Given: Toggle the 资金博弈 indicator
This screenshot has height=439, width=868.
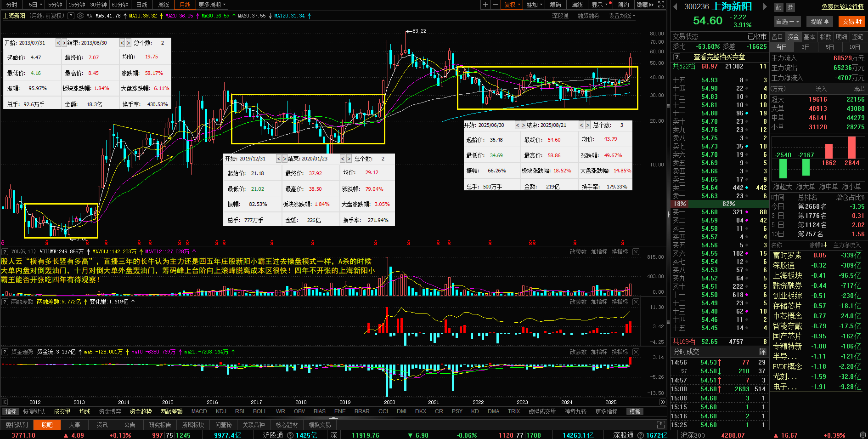Looking at the screenshot, I should point(110,411).
